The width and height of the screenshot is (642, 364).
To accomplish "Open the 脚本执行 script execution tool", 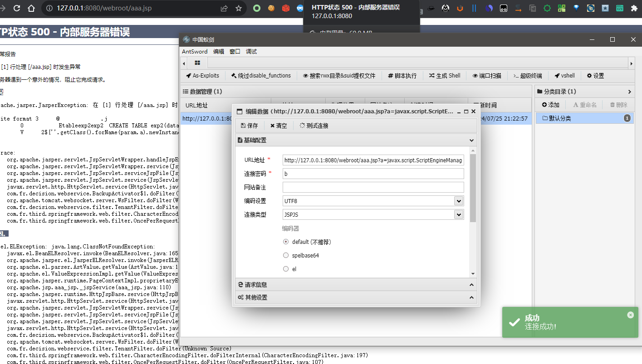I will [402, 76].
